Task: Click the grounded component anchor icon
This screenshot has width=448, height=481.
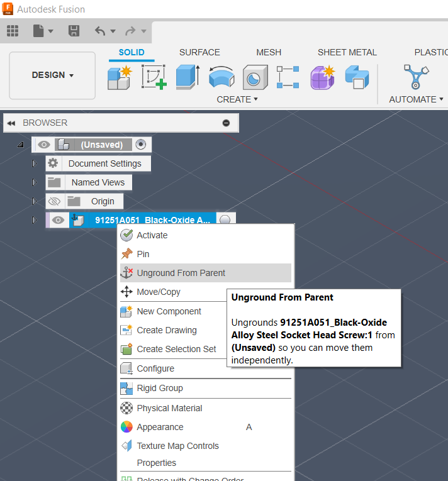Action: [77, 220]
